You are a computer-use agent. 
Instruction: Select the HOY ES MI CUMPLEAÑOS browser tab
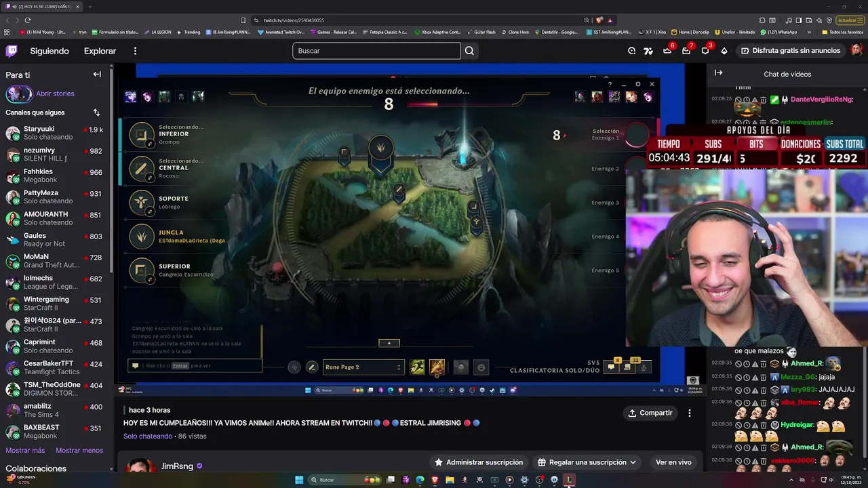point(43,7)
